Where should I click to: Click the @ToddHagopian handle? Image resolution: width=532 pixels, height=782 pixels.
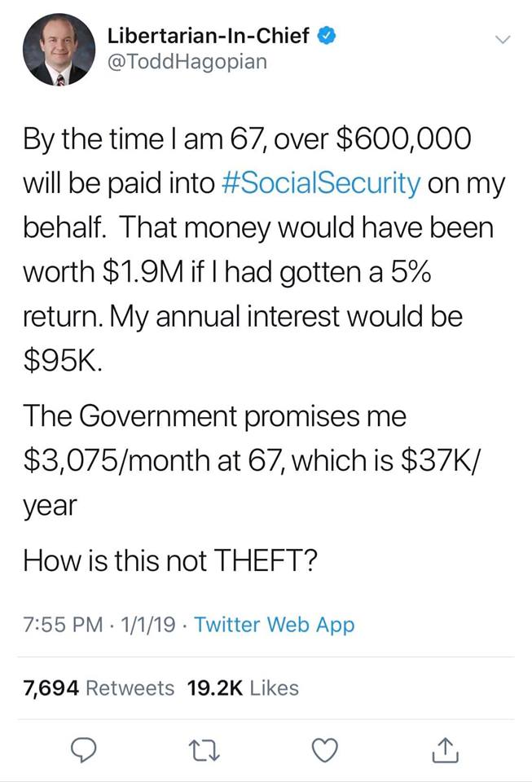(x=187, y=62)
